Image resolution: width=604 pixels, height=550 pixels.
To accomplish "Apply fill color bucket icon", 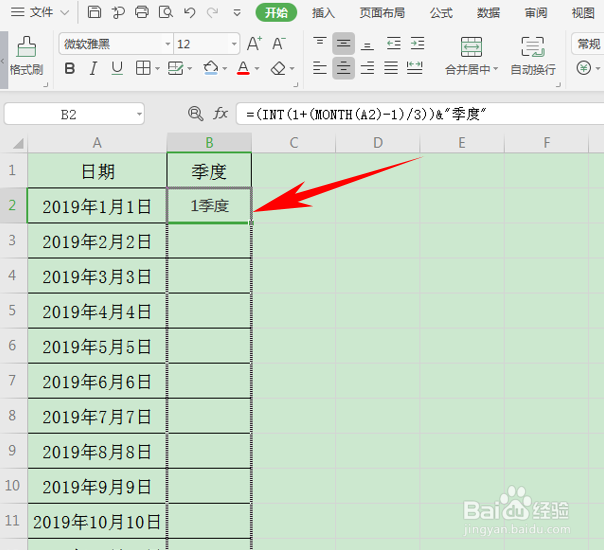I will click(x=210, y=68).
